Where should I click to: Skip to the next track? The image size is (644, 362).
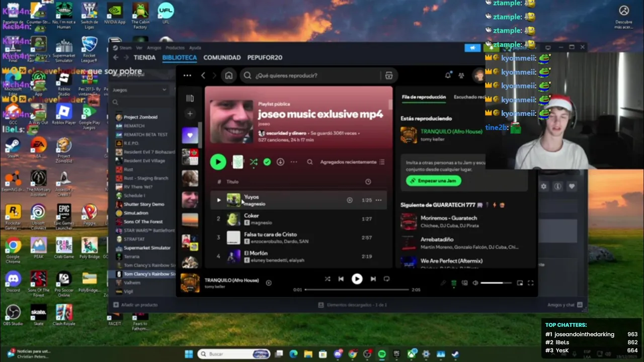[x=373, y=279]
